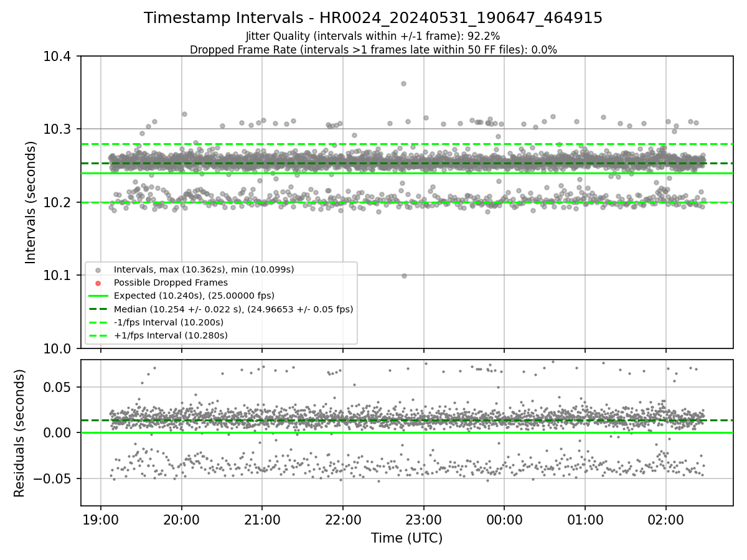
Task: Click the 'Residuals (seconds)' y-axis label
Action: [x=19, y=433]
